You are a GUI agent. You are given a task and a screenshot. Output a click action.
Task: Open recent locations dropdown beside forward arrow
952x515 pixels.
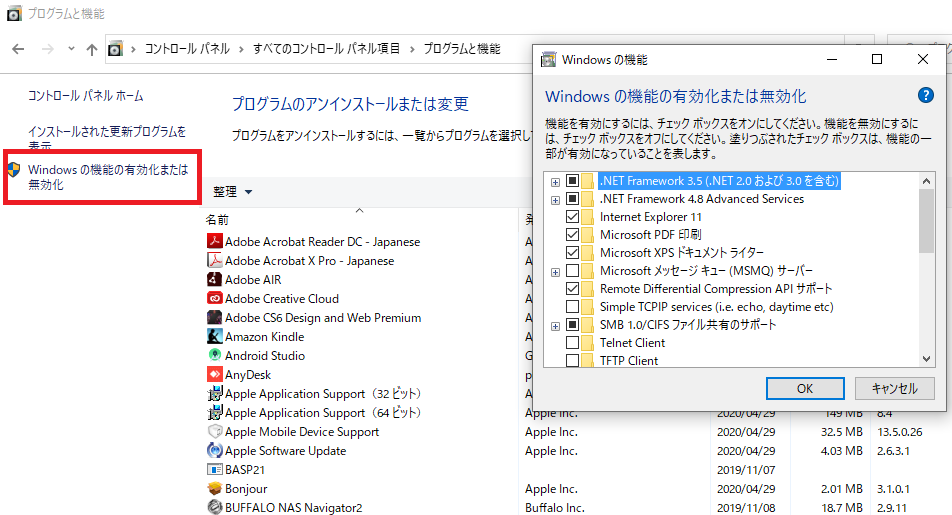[71, 49]
